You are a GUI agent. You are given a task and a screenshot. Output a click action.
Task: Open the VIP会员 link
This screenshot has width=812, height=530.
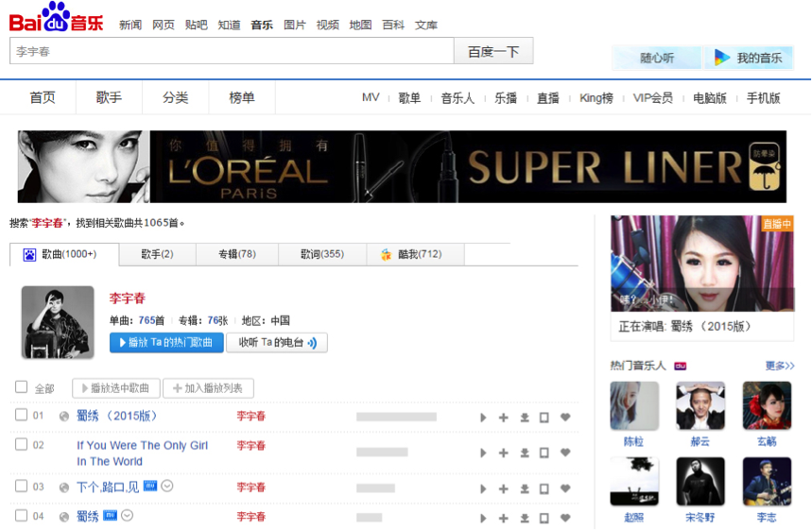click(652, 97)
